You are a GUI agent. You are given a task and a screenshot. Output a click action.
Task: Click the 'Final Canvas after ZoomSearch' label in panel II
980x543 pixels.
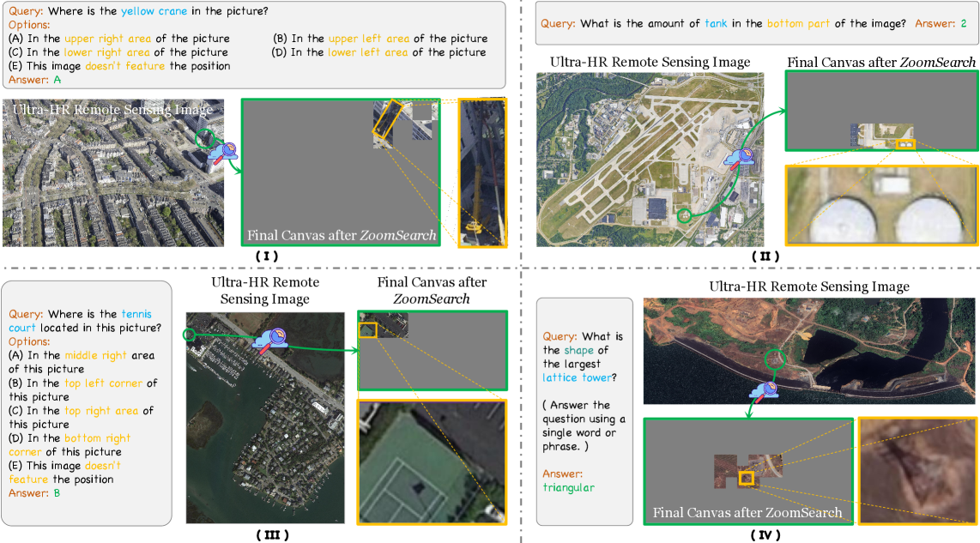[x=881, y=63]
